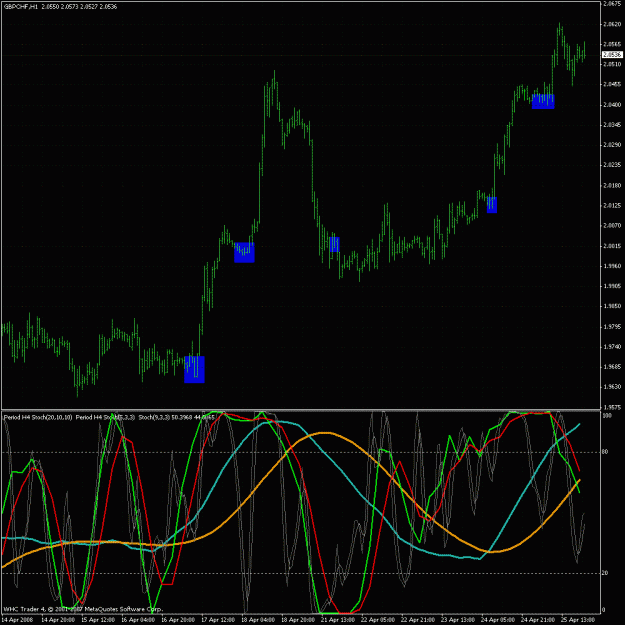625x625 pixels.
Task: Click the 15 Apr 12:00 time label
Action: point(98,620)
